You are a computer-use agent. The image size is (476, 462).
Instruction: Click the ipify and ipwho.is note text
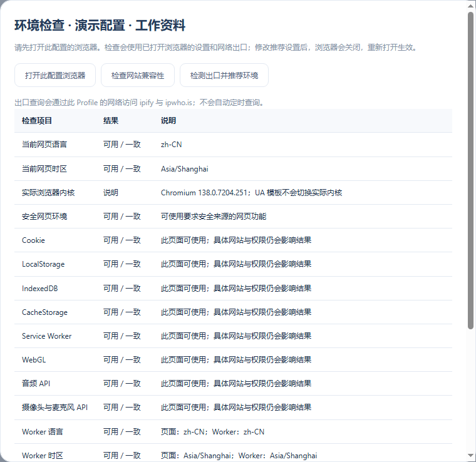tap(140, 103)
